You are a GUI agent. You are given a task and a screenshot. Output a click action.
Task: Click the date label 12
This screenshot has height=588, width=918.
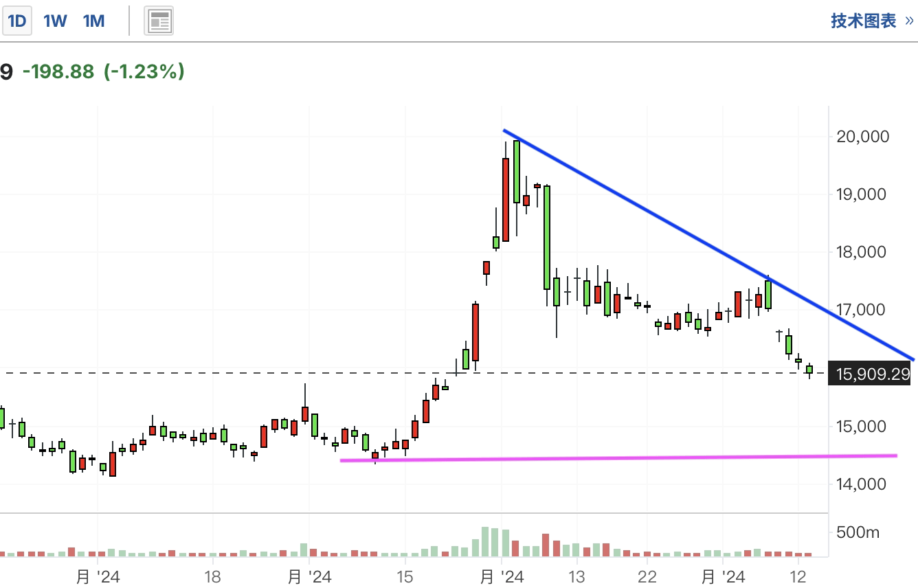[798, 576]
